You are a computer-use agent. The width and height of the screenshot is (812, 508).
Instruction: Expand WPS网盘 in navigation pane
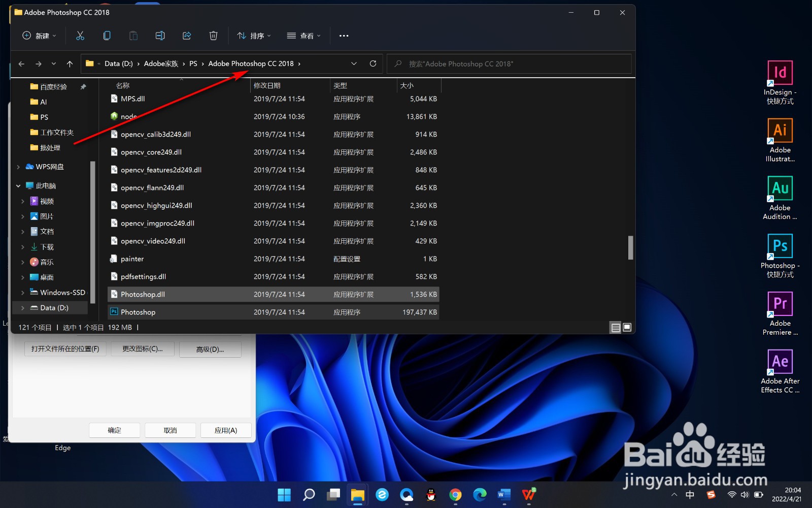pos(18,167)
